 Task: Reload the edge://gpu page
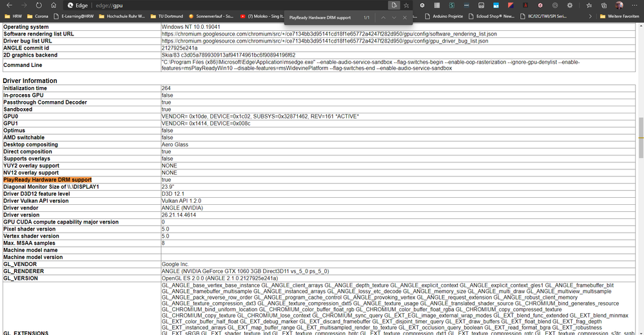point(39,5)
